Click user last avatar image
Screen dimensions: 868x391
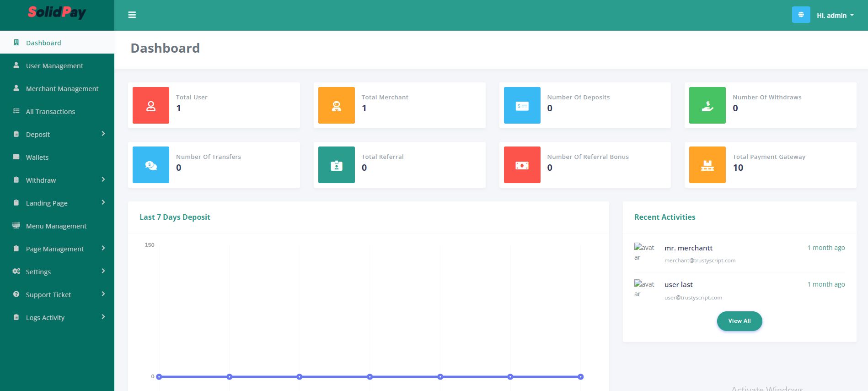644,289
